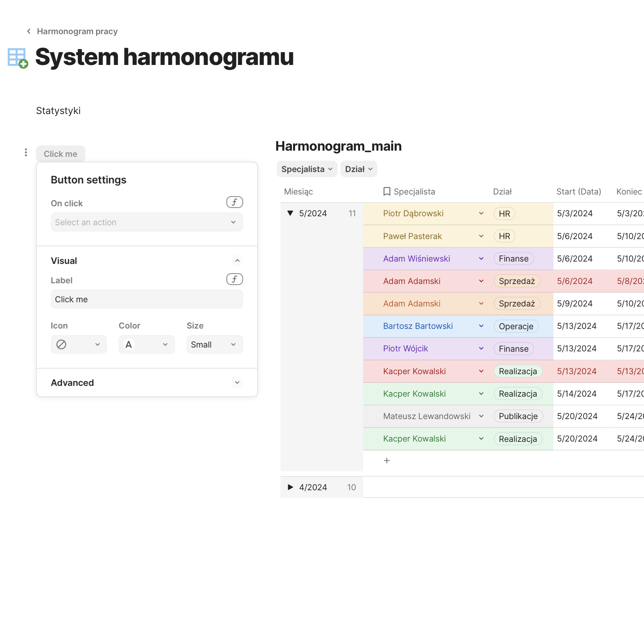
Task: Open the button Color picker
Action: [x=146, y=344]
